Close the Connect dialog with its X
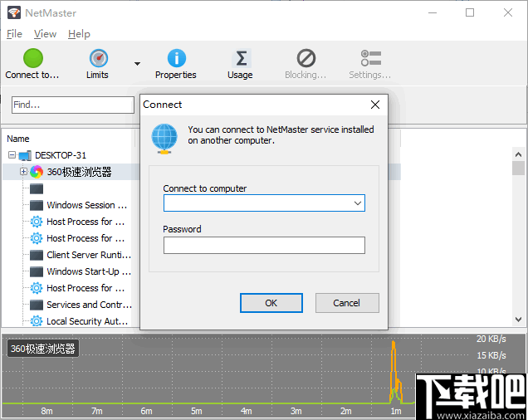This screenshot has width=528, height=420. pyautogui.click(x=375, y=105)
